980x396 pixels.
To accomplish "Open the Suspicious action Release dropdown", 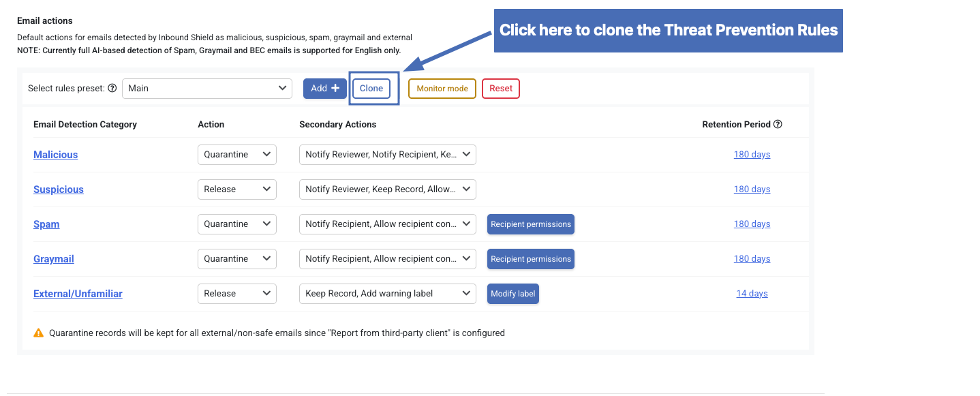I will point(237,189).
